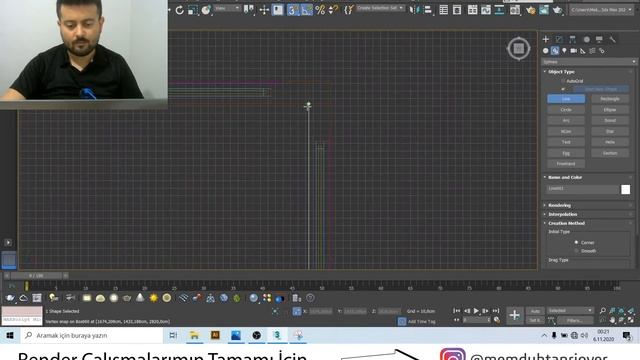Viewport: 640px width, 360px height.
Task: Toggle Spinner Snap on main toolbar
Action: 333,10
